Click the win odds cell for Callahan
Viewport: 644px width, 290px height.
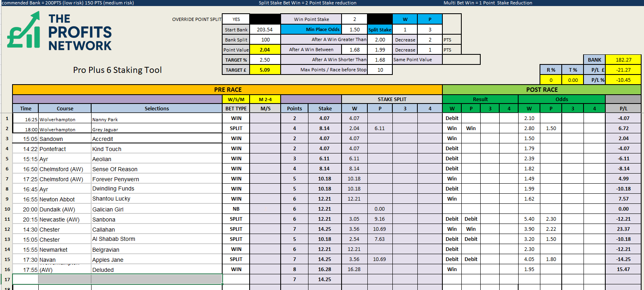(x=529, y=229)
